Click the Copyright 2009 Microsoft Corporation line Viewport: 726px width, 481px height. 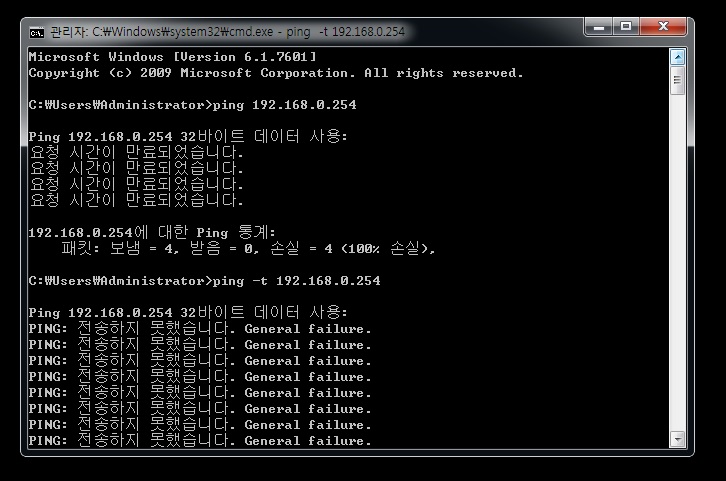click(276, 73)
